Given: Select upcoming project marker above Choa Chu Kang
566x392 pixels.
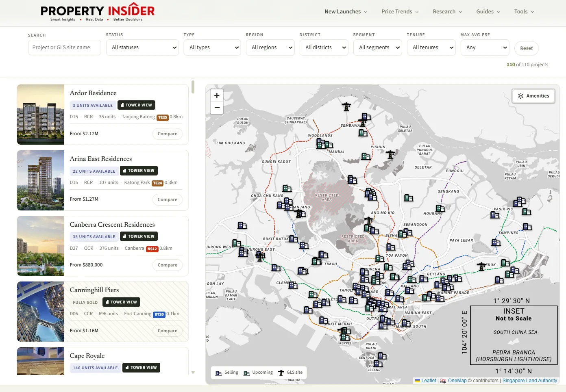Looking at the screenshot, I should pos(287,188).
